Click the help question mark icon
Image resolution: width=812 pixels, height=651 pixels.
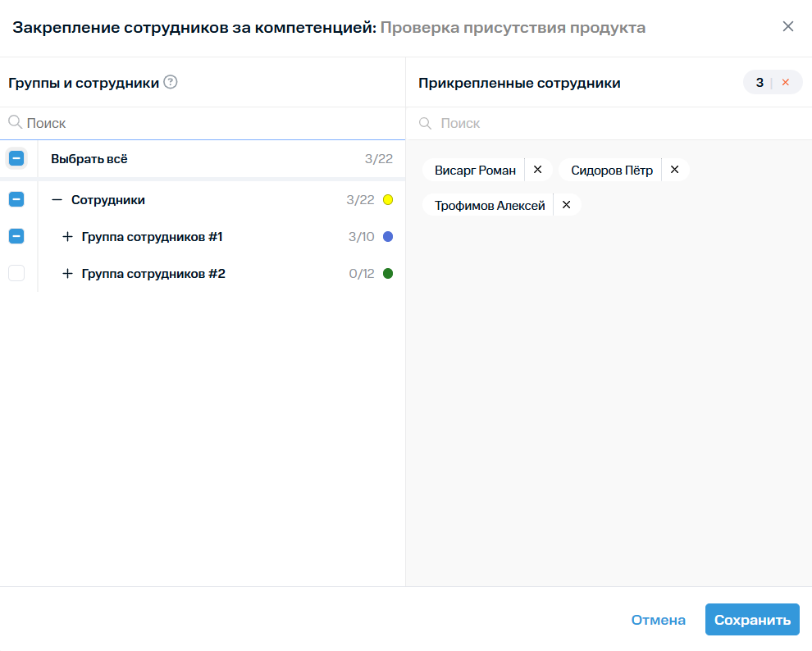pyautogui.click(x=171, y=82)
